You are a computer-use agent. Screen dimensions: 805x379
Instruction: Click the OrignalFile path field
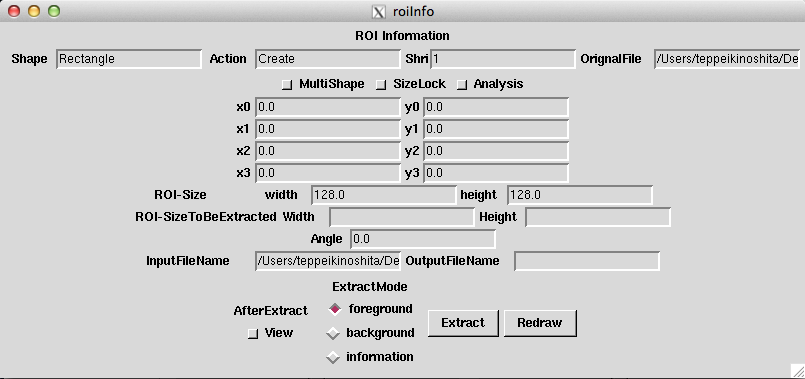(726, 59)
